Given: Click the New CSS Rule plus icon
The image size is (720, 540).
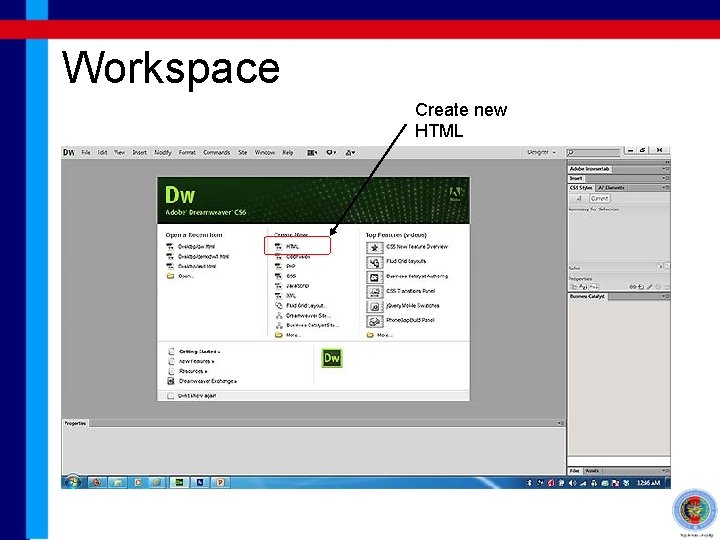Looking at the screenshot, I should (641, 287).
